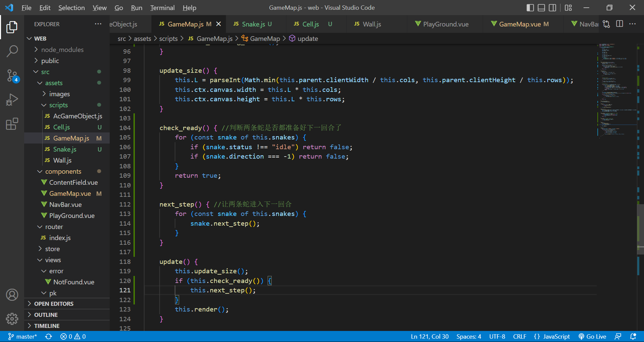Expand the OUTLINE section
Screen dimensions: 644x342
pos(67,315)
